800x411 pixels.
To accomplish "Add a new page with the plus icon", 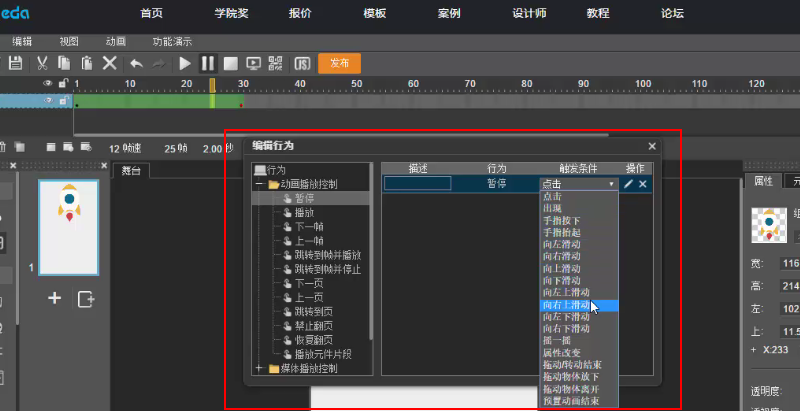I will pyautogui.click(x=55, y=298).
